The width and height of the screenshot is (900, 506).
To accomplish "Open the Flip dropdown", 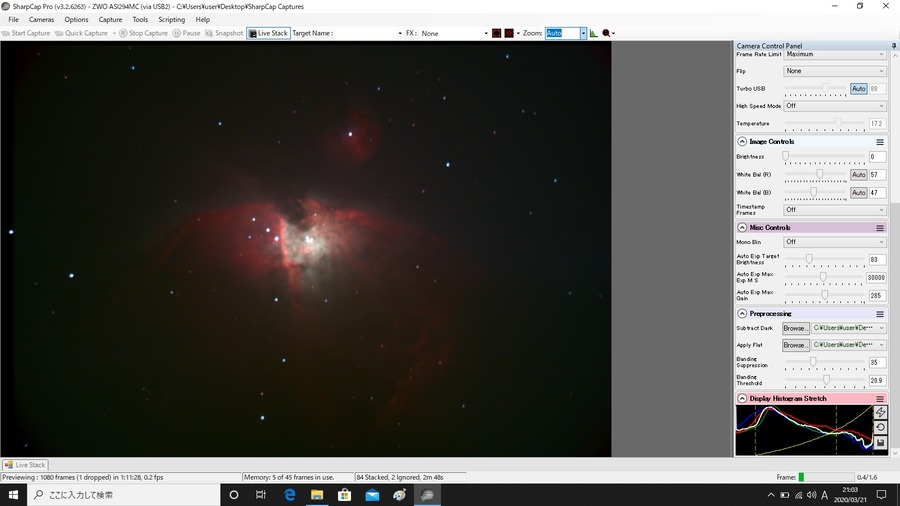I will [x=835, y=71].
